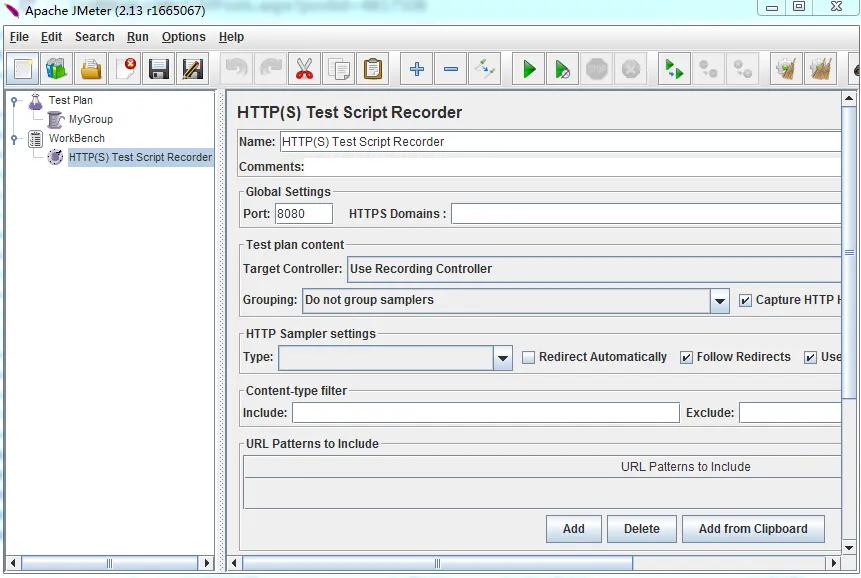The width and height of the screenshot is (861, 578).
Task: Select the WorkBench tree node
Action: 76,138
